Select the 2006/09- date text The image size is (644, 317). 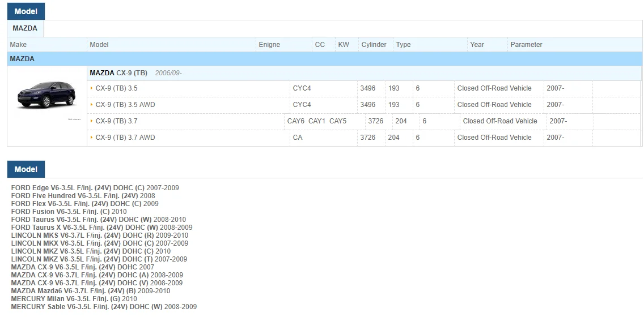tap(168, 73)
